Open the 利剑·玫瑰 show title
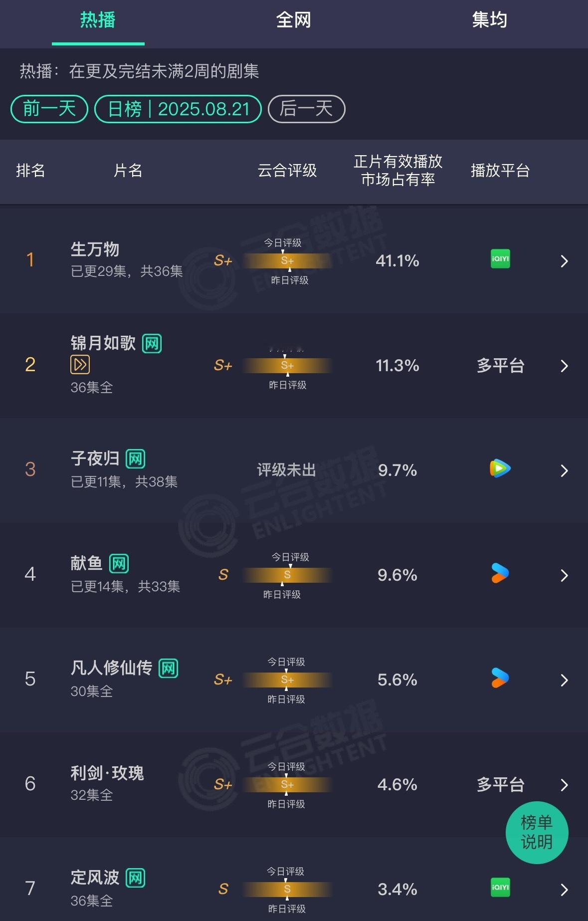Image resolution: width=588 pixels, height=921 pixels. (x=107, y=773)
